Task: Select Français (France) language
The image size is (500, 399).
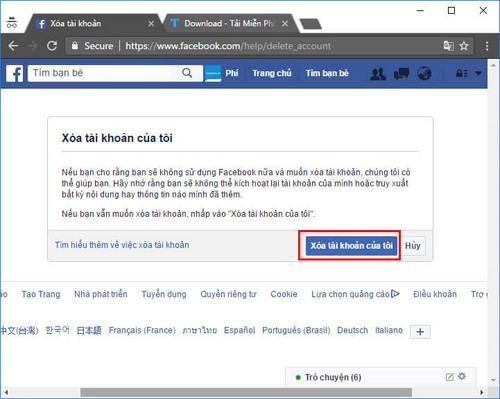Action: 142,330
